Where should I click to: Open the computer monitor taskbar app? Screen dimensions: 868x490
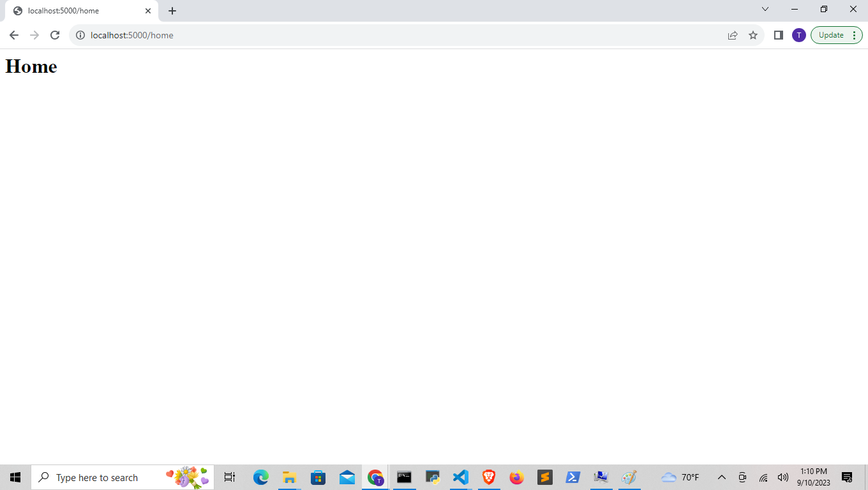coord(601,477)
